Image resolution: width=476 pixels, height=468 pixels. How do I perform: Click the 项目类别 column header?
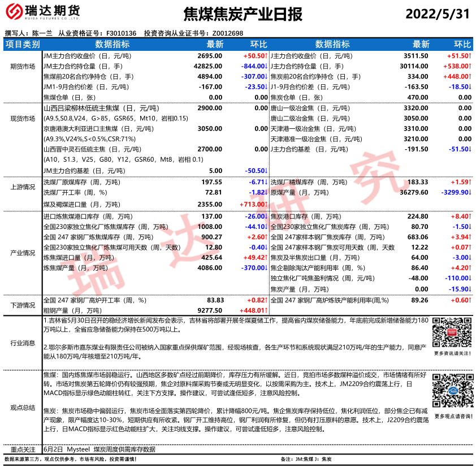(23, 45)
